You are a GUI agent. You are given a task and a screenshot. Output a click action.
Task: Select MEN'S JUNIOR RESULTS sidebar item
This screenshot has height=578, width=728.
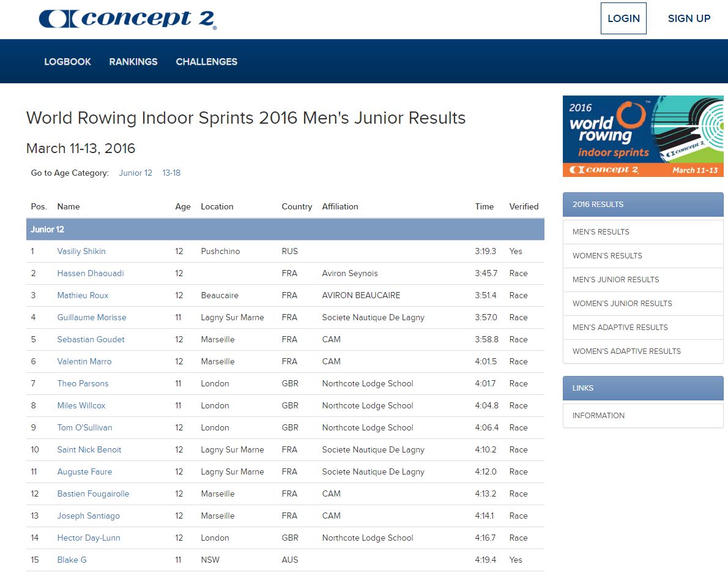coord(642,280)
